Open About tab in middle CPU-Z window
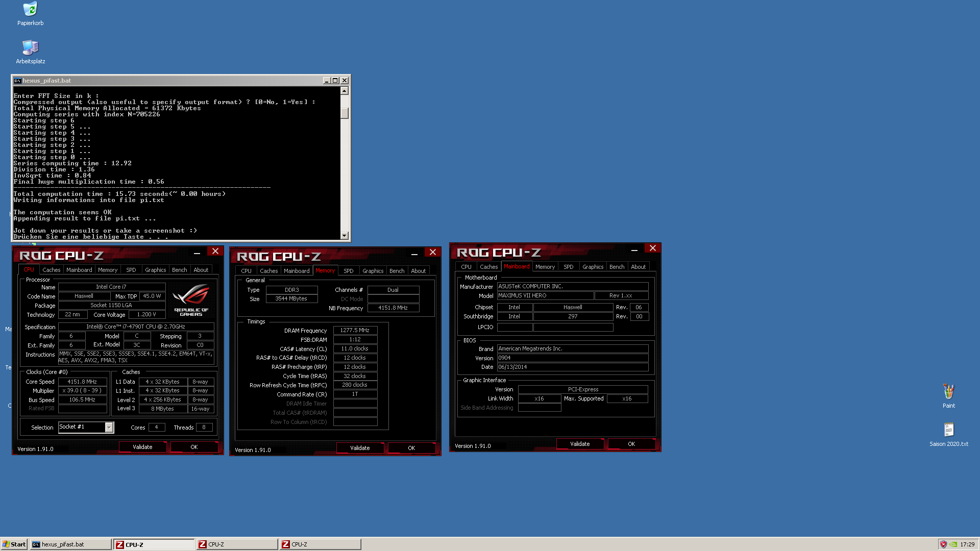The width and height of the screenshot is (980, 551). coord(418,271)
